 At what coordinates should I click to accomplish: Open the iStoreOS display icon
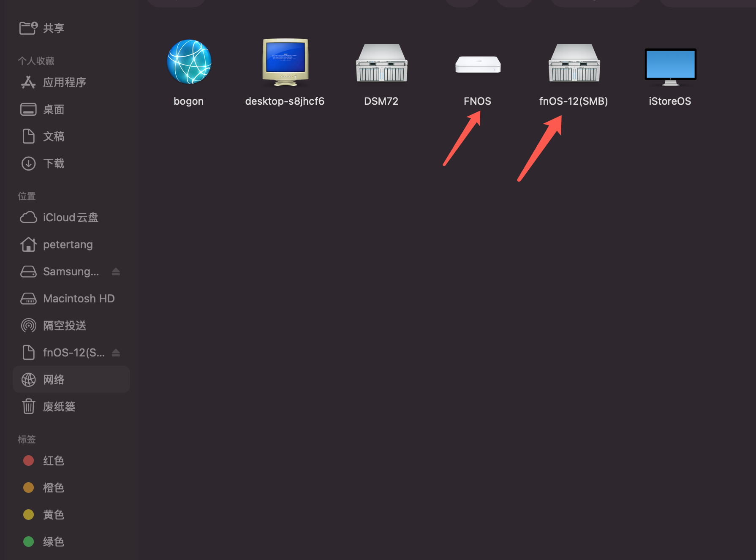(x=670, y=66)
